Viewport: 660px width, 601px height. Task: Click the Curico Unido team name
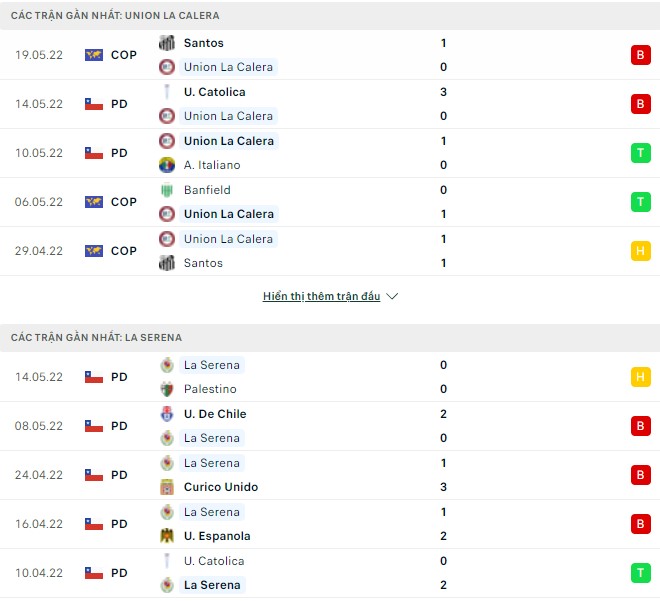point(221,487)
